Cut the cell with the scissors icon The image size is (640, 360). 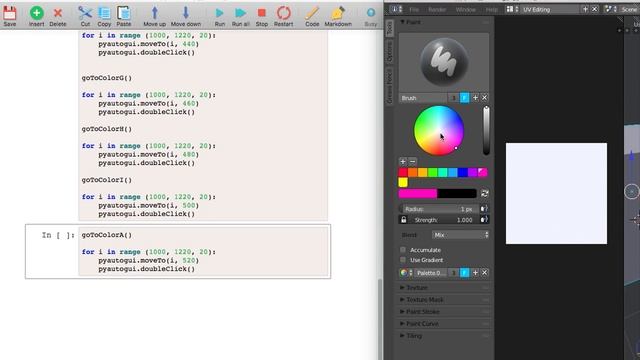coord(85,13)
